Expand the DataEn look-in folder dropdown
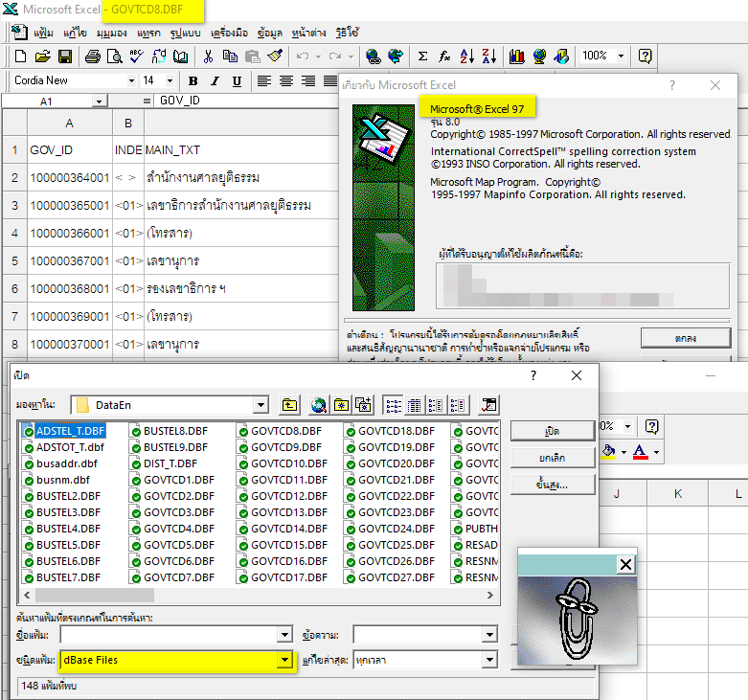The image size is (748, 700). (x=261, y=405)
